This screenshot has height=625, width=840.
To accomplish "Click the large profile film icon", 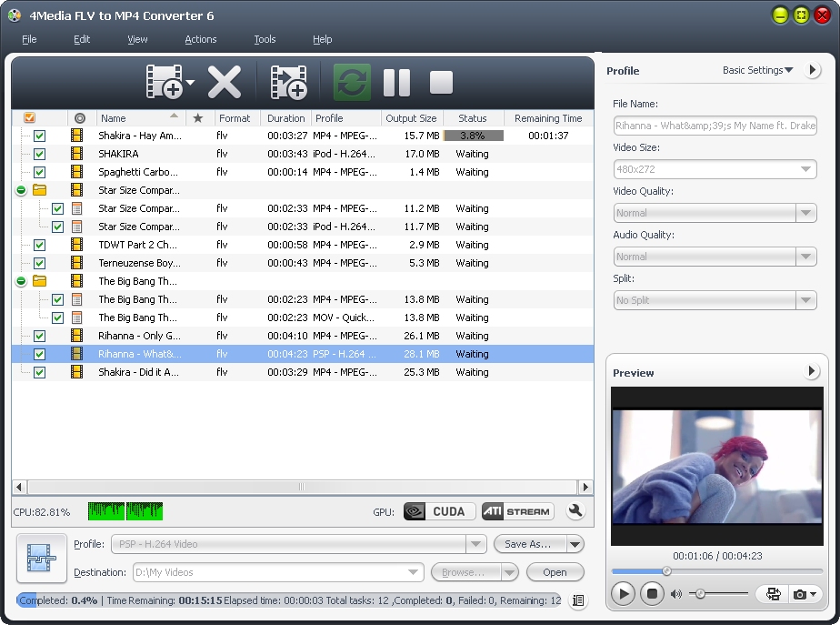I will coord(42,558).
